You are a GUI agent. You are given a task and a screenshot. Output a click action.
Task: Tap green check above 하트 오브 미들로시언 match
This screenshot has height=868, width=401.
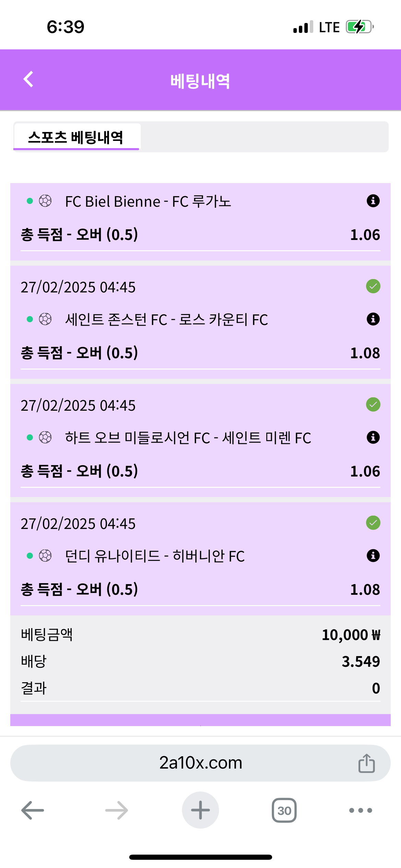[x=373, y=405]
